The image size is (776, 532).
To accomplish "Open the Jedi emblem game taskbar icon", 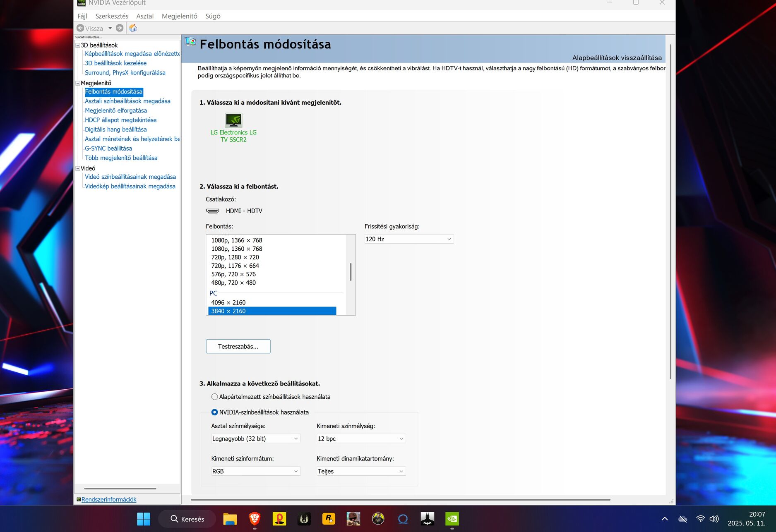I will [x=304, y=519].
